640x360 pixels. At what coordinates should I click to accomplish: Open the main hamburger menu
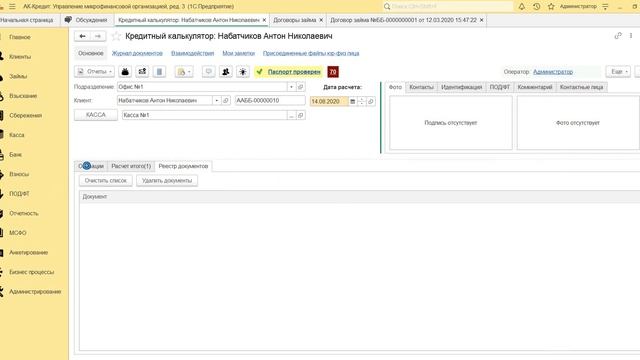pos(12,7)
